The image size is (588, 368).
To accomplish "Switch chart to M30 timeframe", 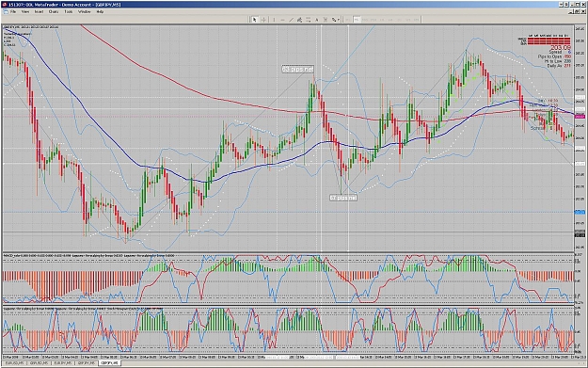I will point(373,20).
